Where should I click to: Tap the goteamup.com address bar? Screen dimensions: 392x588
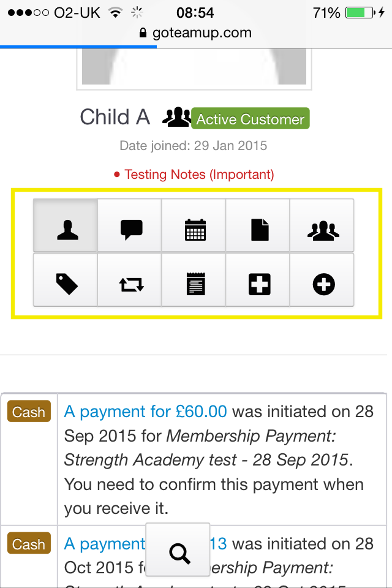pyautogui.click(x=196, y=32)
